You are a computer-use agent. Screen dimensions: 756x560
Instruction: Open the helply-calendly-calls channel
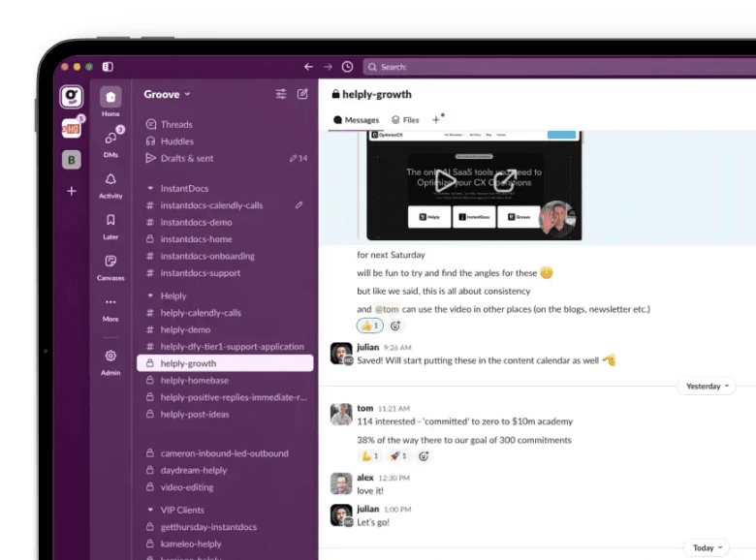(x=225, y=313)
